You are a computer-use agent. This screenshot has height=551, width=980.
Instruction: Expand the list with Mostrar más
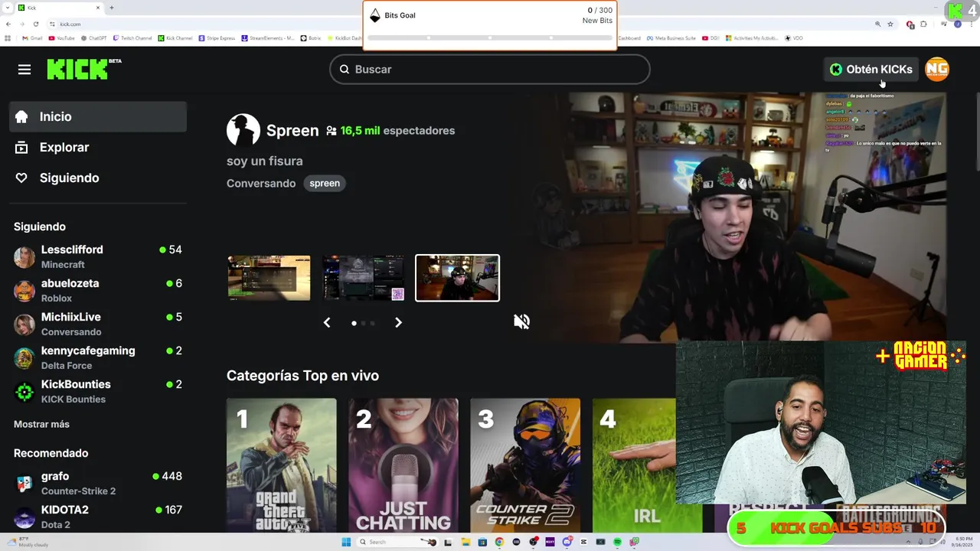tap(41, 424)
